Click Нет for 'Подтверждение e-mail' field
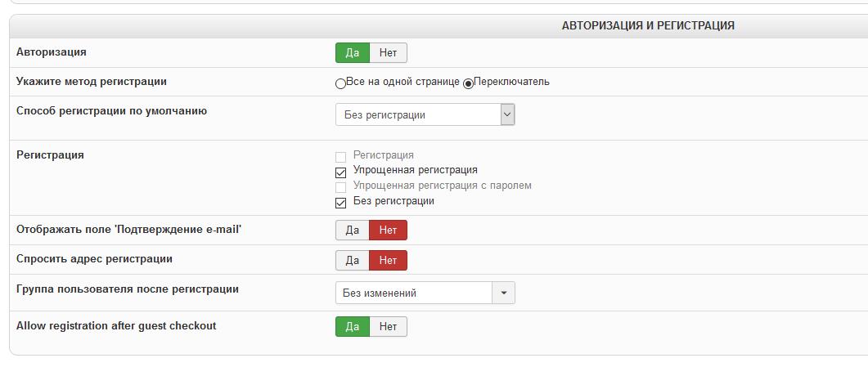Viewport: 868px width, 376px height. pyautogui.click(x=388, y=231)
